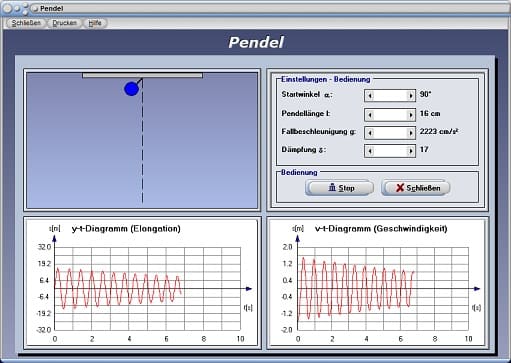
Task: Open the Schließen menu item
Action: click(x=26, y=23)
